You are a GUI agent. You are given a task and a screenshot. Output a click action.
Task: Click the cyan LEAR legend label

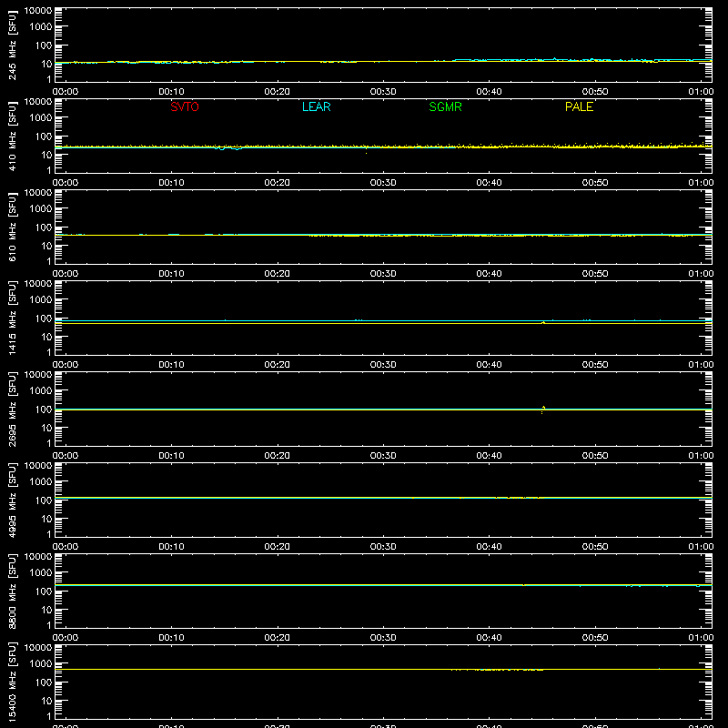(x=316, y=106)
